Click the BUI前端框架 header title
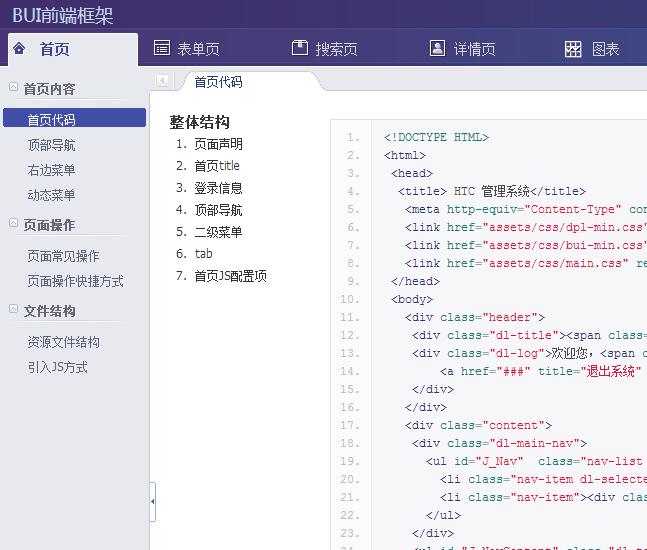Image resolution: width=647 pixels, height=550 pixels. pyautogui.click(x=63, y=15)
